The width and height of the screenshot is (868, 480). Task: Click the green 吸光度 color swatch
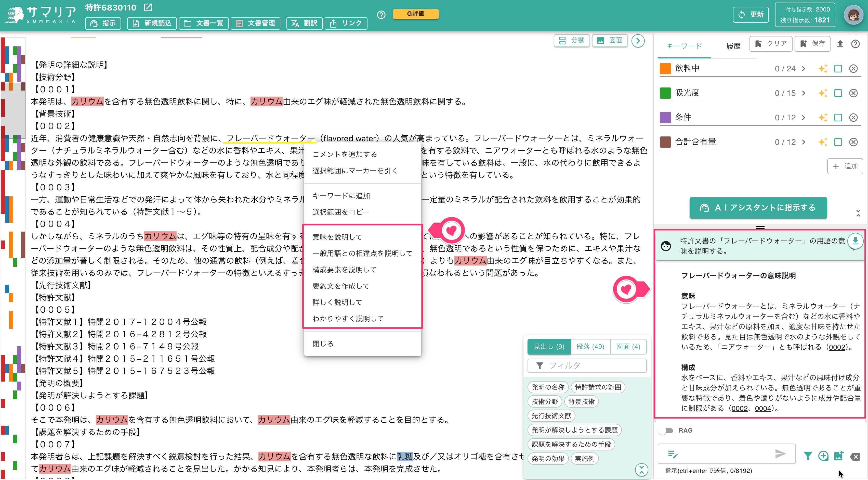665,93
